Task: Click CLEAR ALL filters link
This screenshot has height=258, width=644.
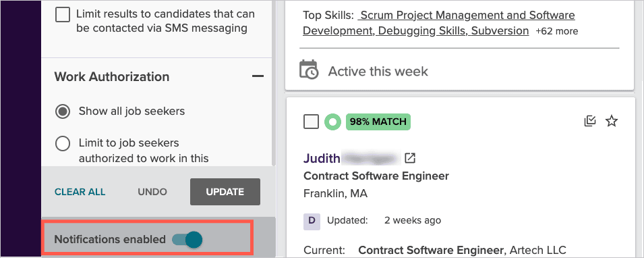Action: [x=80, y=192]
